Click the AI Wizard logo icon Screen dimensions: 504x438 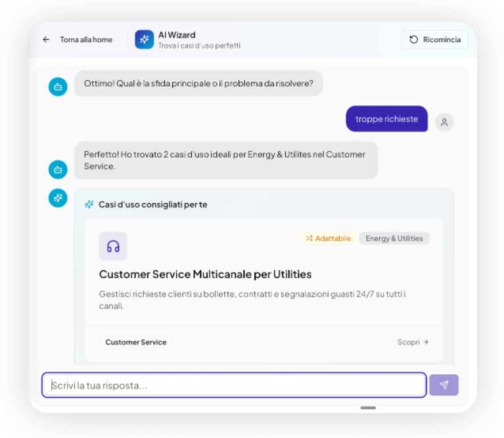click(x=144, y=39)
